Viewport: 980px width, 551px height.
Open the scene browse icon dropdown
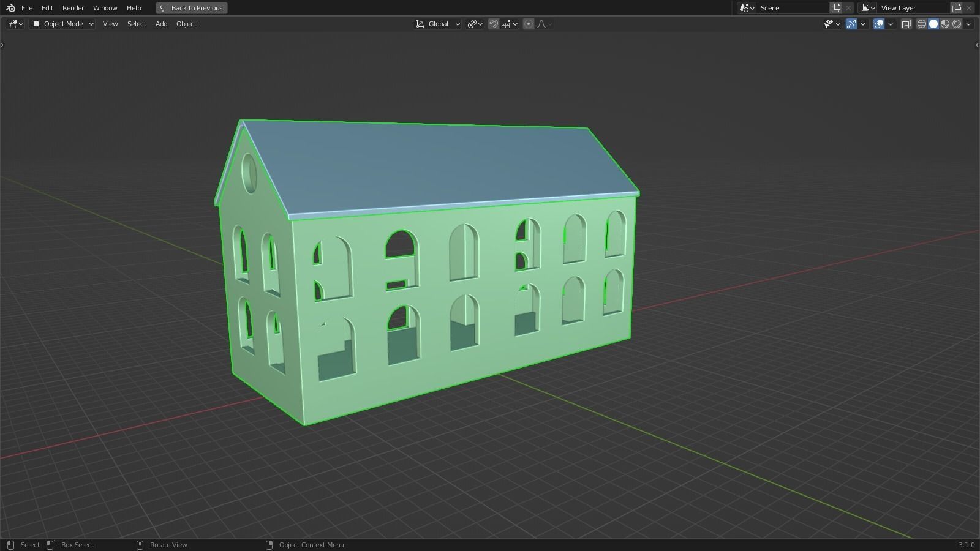(x=746, y=8)
